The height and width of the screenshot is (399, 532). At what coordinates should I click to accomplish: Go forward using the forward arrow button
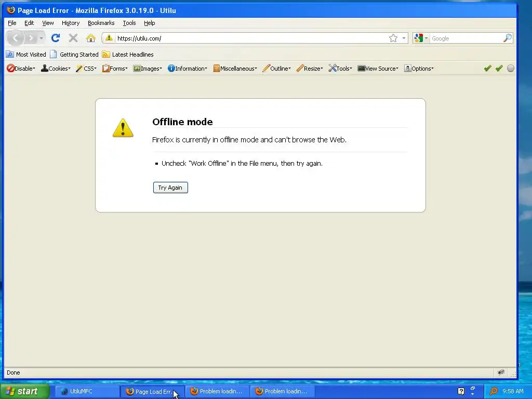pyautogui.click(x=31, y=38)
